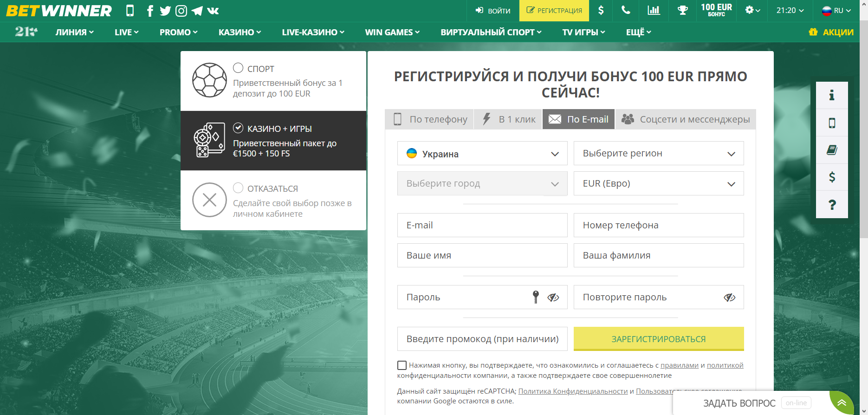Select the По E-mail tab
The height and width of the screenshot is (415, 868).
click(579, 119)
